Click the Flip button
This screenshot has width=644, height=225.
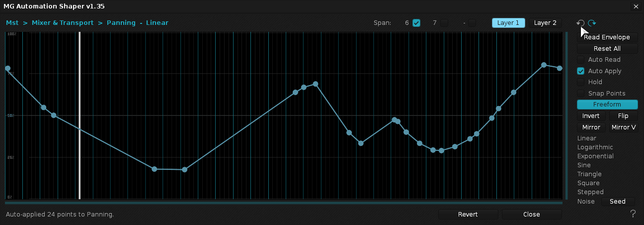coord(623,116)
